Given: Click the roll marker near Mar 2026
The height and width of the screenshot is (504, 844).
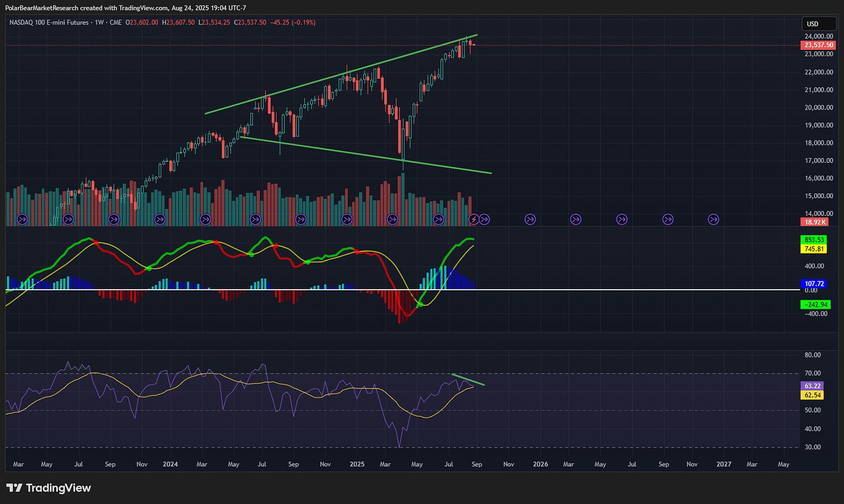Looking at the screenshot, I should (x=576, y=219).
